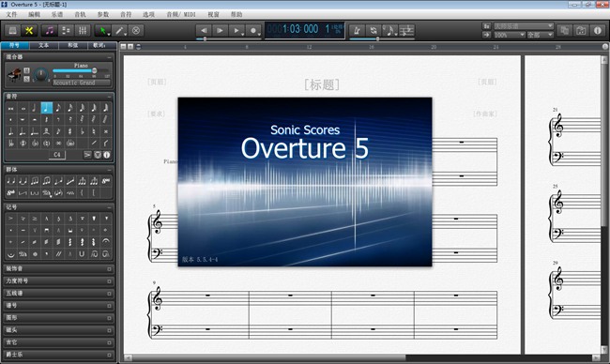Open the record button options dropdown
This screenshot has width=610, height=364.
tap(259, 34)
